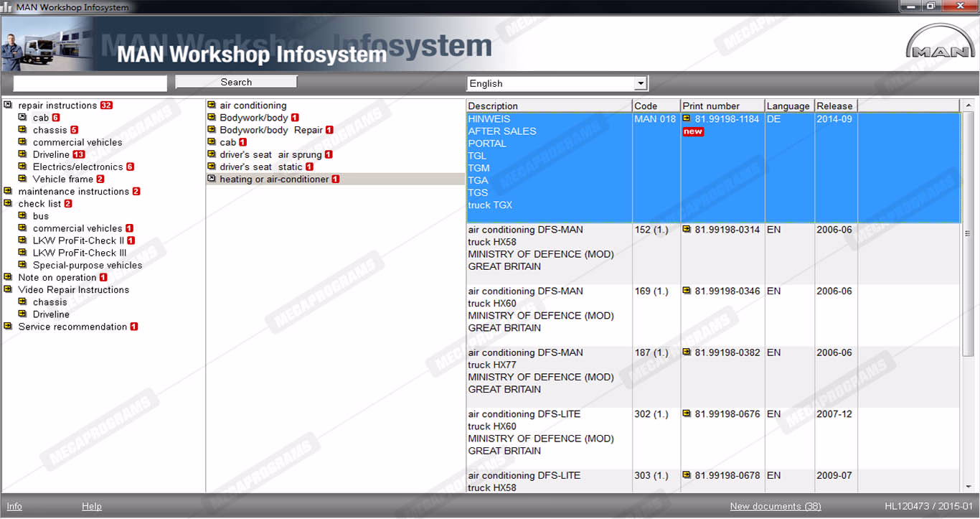The width and height of the screenshot is (980, 519).
Task: Click the folder icon beside driver's seat air sprung
Action: [212, 154]
